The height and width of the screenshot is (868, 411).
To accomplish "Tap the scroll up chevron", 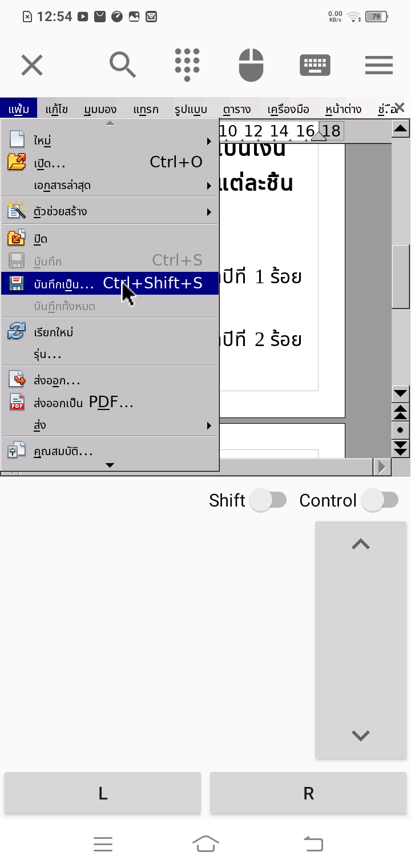I will tap(361, 545).
